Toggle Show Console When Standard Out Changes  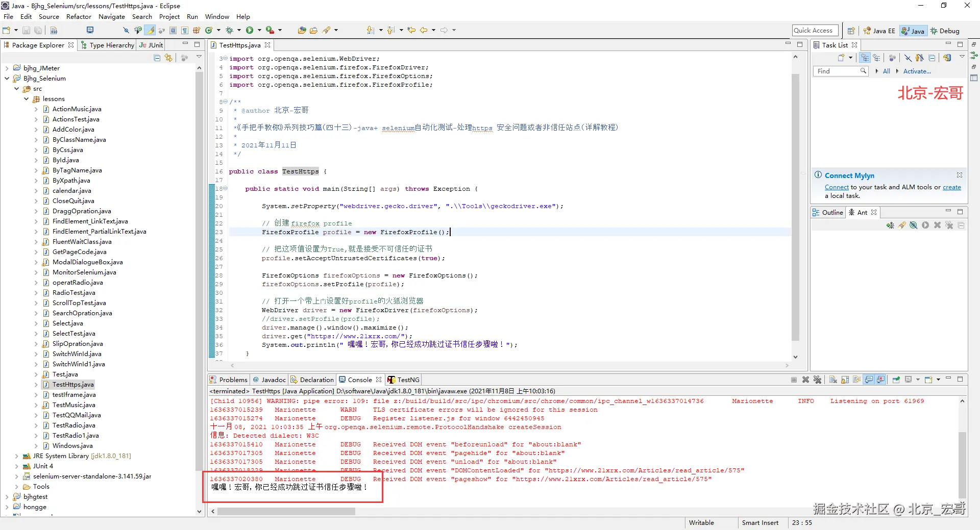[x=869, y=380]
